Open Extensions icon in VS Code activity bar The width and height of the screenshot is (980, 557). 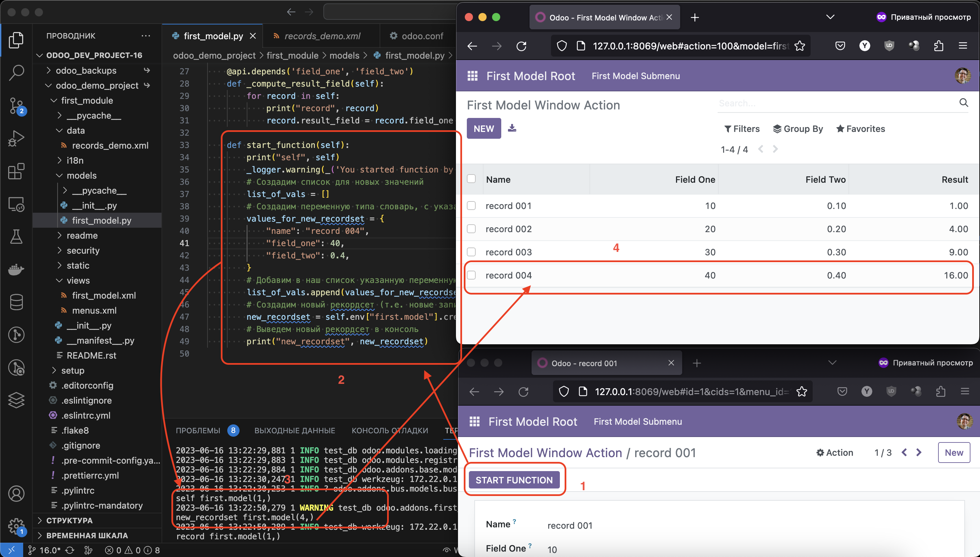tap(16, 171)
